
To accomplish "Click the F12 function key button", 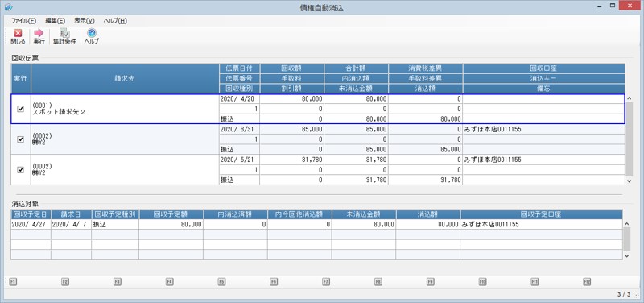I will 587,281.
